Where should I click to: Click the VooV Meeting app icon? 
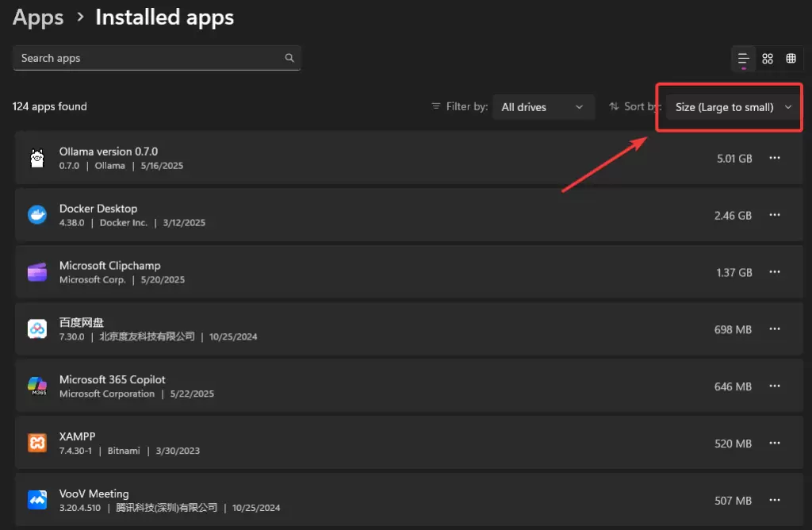tap(36, 500)
